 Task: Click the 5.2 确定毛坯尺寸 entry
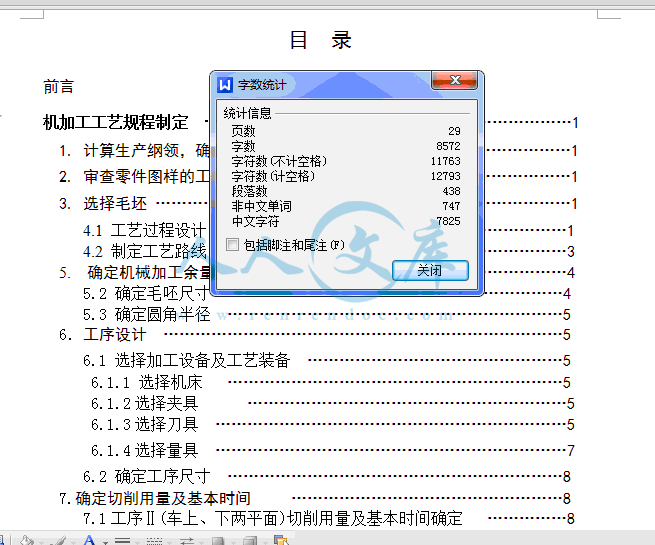(145, 294)
